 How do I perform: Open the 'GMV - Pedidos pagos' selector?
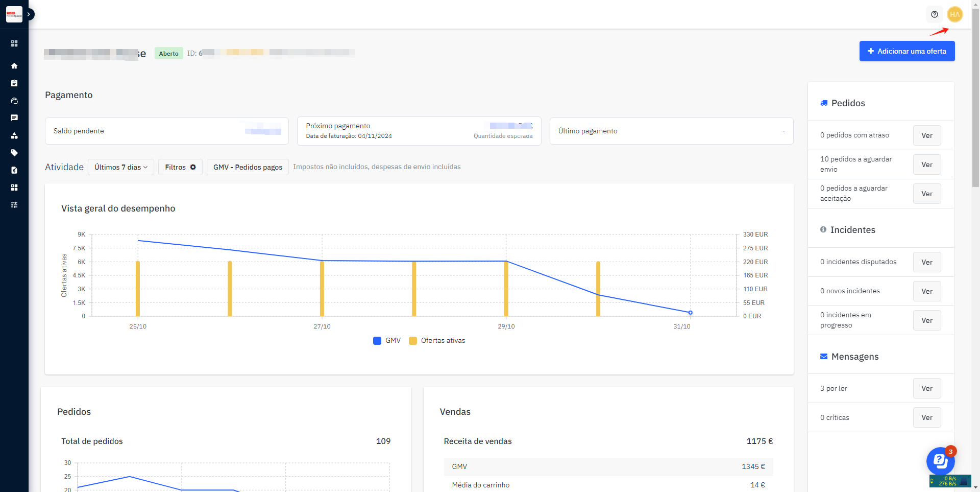point(248,167)
